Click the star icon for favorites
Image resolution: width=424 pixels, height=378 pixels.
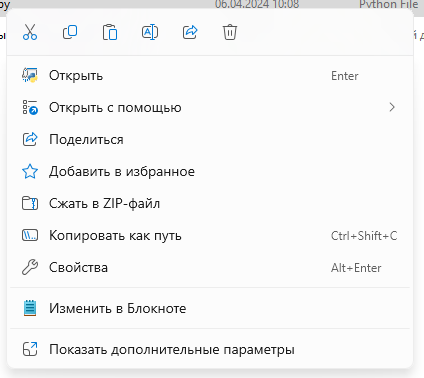[30, 171]
